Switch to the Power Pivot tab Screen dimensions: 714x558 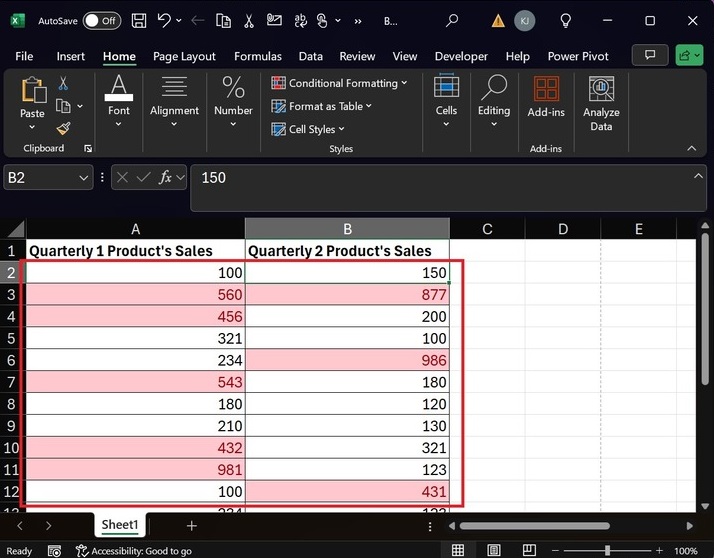[x=576, y=56]
